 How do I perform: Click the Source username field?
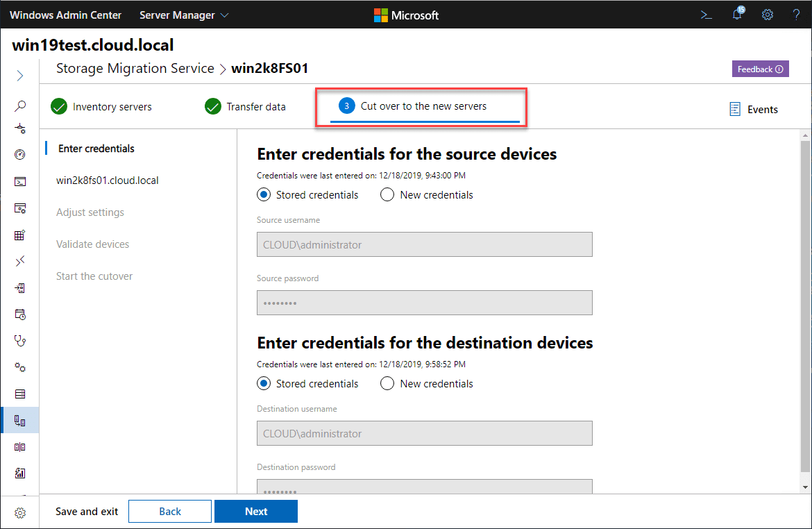click(425, 244)
